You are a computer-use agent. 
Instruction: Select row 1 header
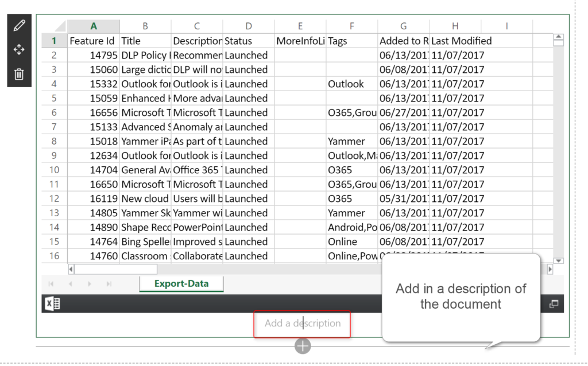[55, 41]
